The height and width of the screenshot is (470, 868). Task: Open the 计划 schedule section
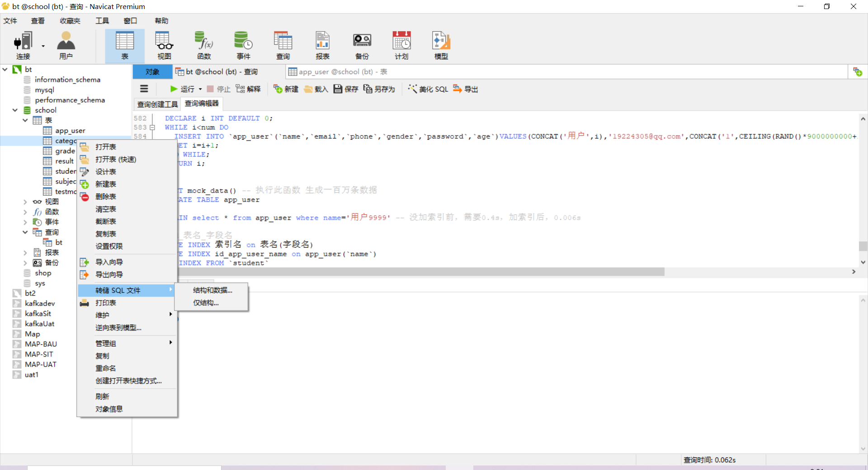[x=401, y=45]
